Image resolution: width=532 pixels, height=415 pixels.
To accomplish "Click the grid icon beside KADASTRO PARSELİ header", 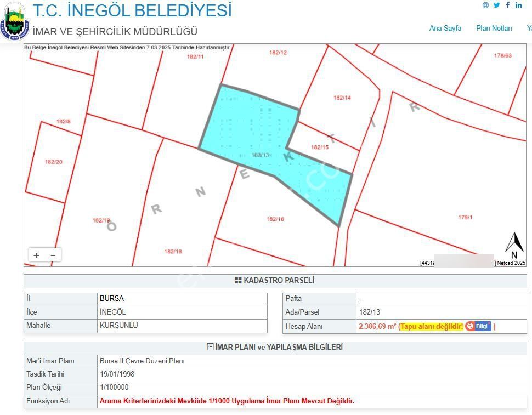I will coord(237,280).
